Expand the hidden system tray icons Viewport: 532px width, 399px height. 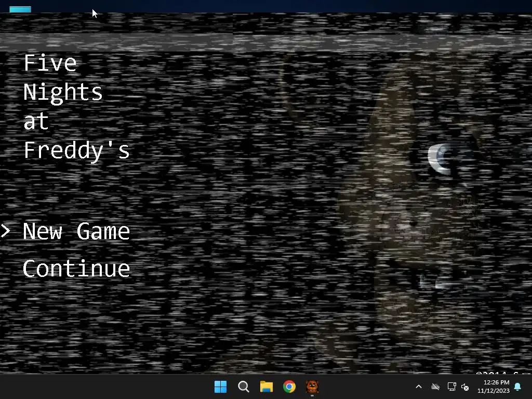(419, 387)
